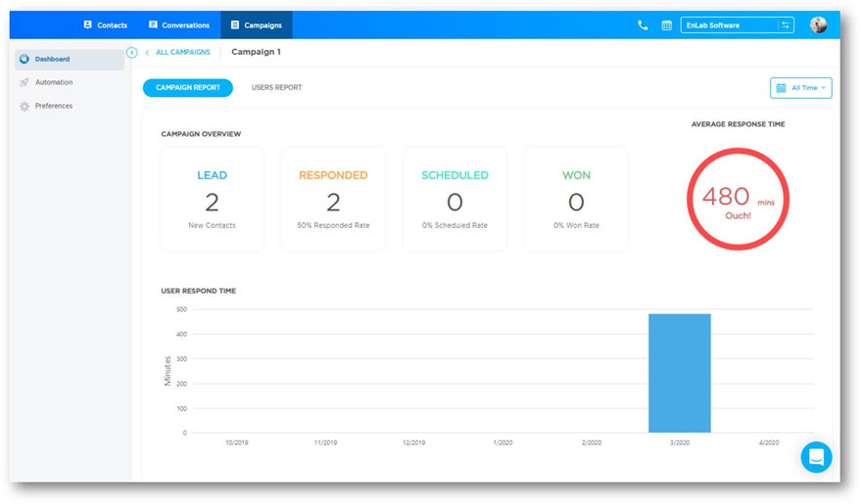862x504 pixels.
Task: Open the All Time date range dropdown
Action: (800, 88)
